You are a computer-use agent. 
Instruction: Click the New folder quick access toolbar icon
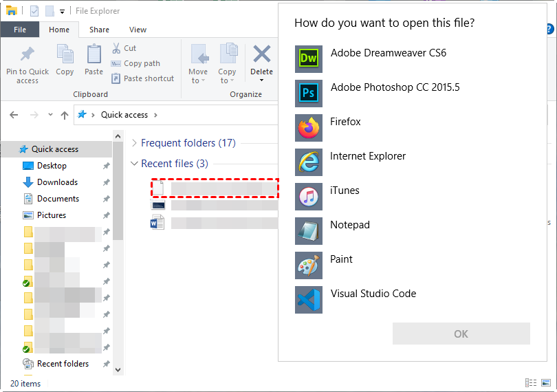(50, 11)
